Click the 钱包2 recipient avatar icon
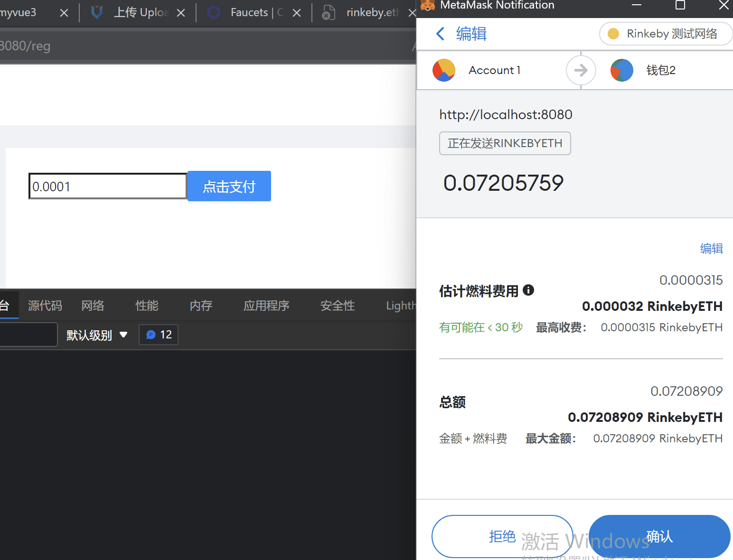 click(x=622, y=70)
